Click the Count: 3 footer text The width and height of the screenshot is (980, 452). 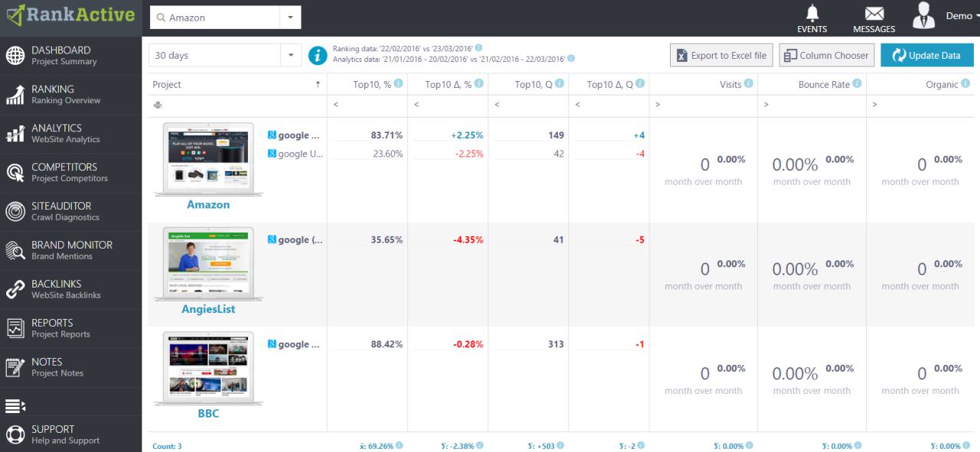coord(167,446)
